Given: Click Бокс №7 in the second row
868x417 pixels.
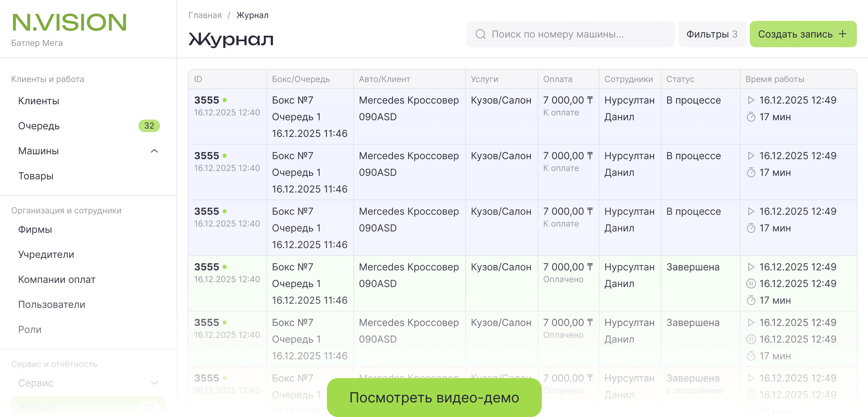Looking at the screenshot, I should 292,156.
